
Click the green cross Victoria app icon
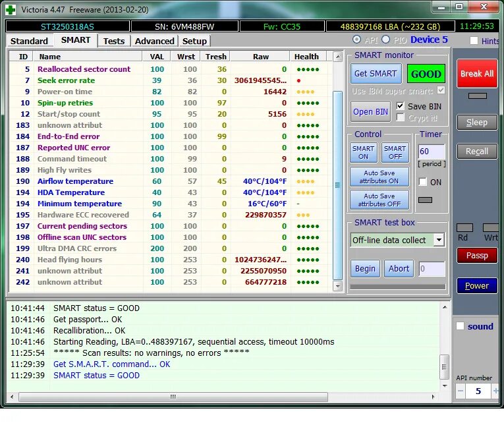[x=11, y=10]
